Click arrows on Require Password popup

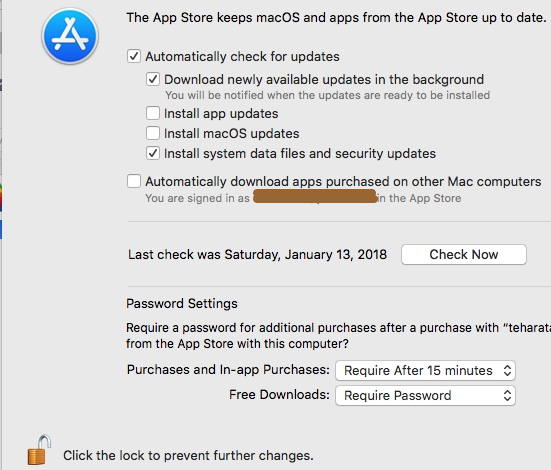507,395
